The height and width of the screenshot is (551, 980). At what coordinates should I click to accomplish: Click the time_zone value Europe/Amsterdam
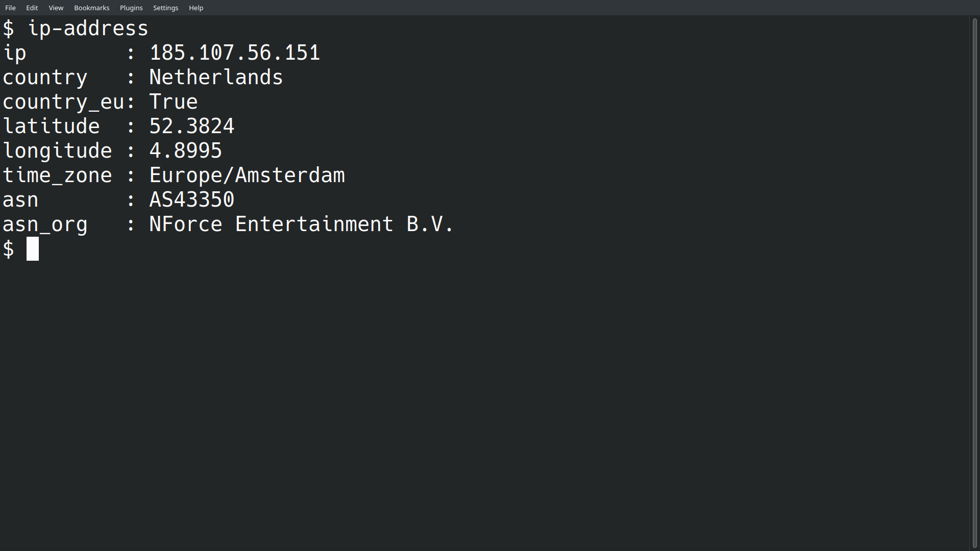[x=247, y=175]
